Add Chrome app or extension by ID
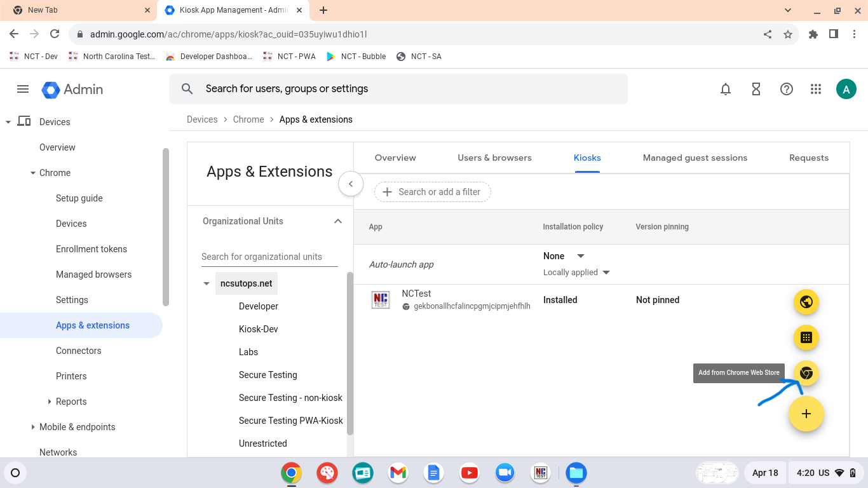The image size is (868, 488). (x=806, y=337)
